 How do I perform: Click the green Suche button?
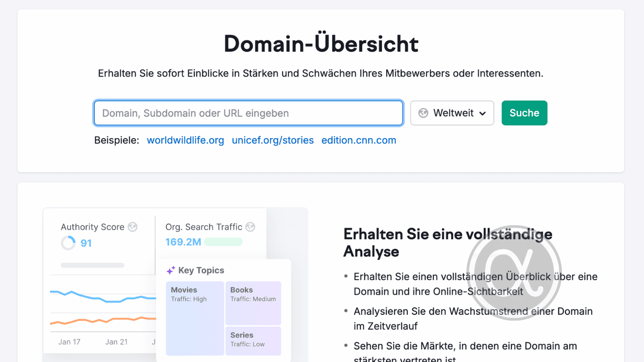click(524, 113)
